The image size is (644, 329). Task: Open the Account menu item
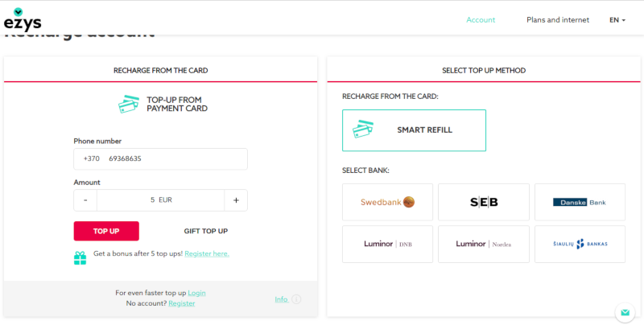tap(481, 19)
